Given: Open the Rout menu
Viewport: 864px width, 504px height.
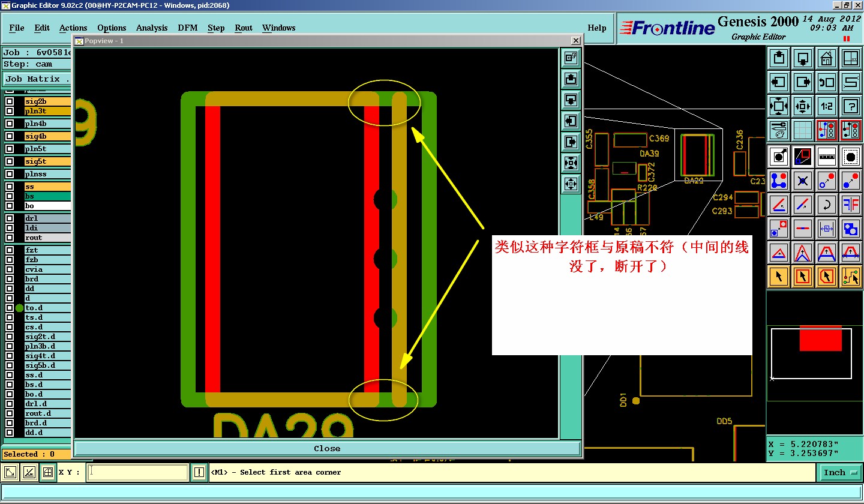Looking at the screenshot, I should (x=244, y=28).
